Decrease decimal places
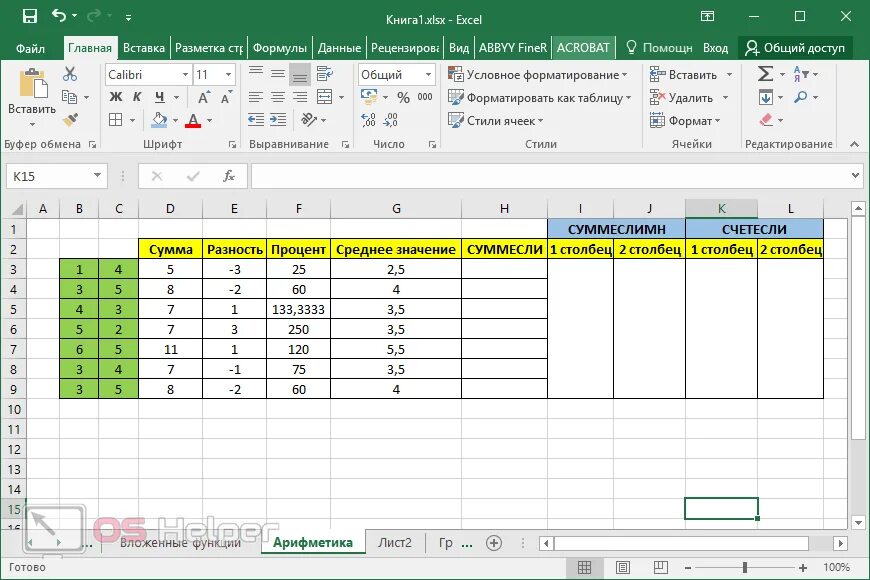 391,120
